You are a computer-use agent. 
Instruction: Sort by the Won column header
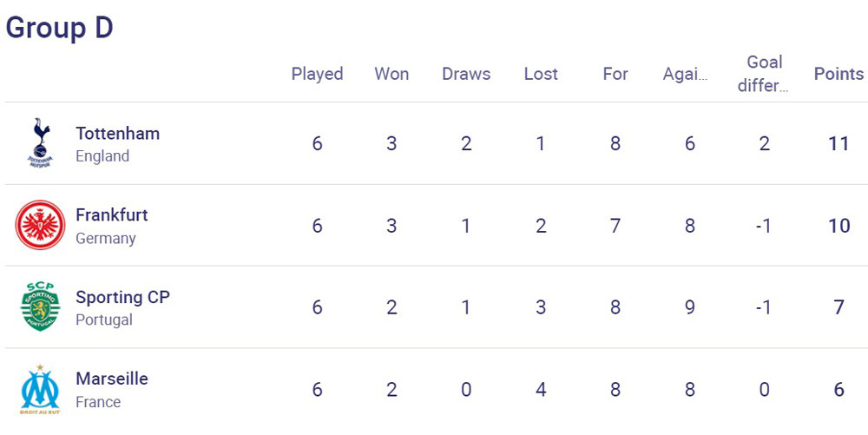coord(391,74)
